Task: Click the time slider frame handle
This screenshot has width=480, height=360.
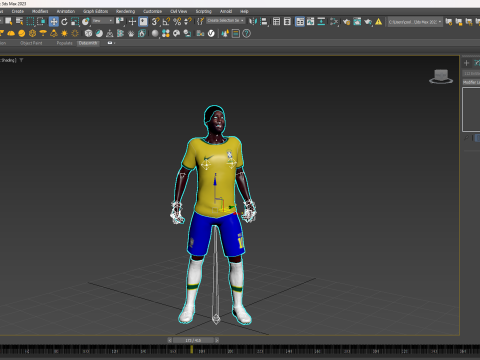Action: pos(193,340)
